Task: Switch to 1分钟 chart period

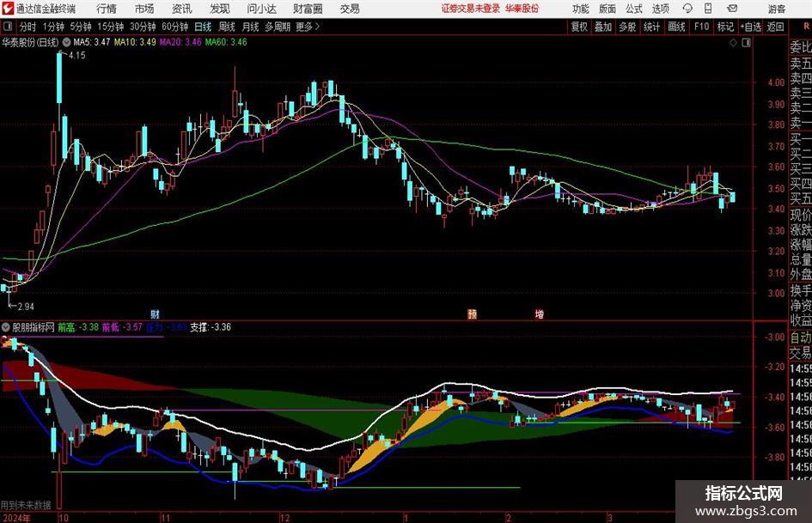Action: coord(52,27)
